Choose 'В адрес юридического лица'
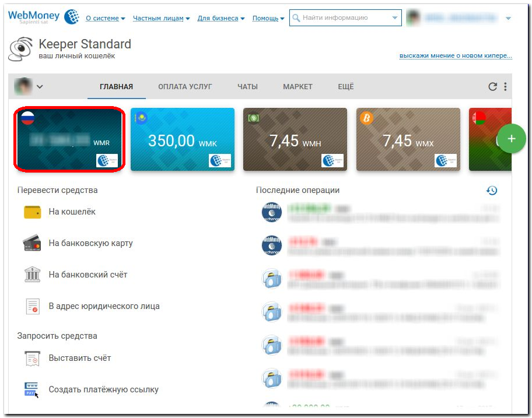Viewport: 532px width, 418px height. pos(104,306)
